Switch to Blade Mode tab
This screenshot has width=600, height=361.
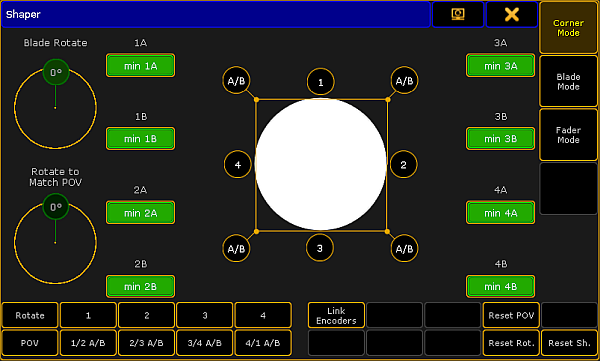(568, 82)
